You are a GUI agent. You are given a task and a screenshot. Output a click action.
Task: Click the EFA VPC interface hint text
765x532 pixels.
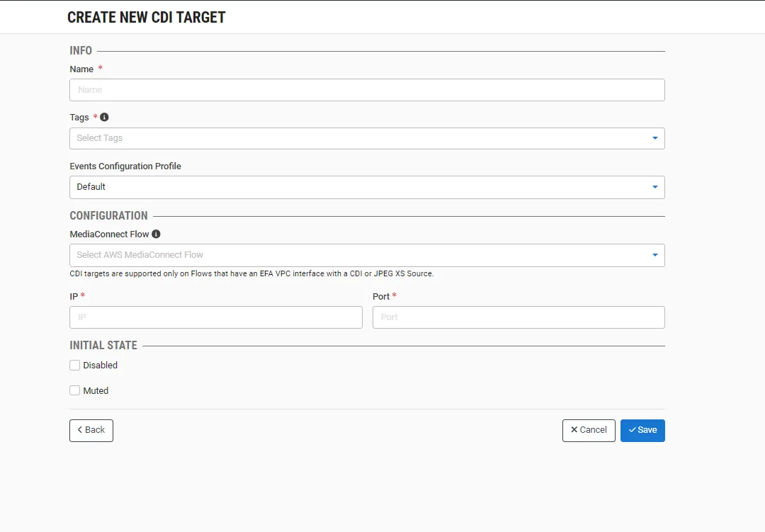coord(251,274)
